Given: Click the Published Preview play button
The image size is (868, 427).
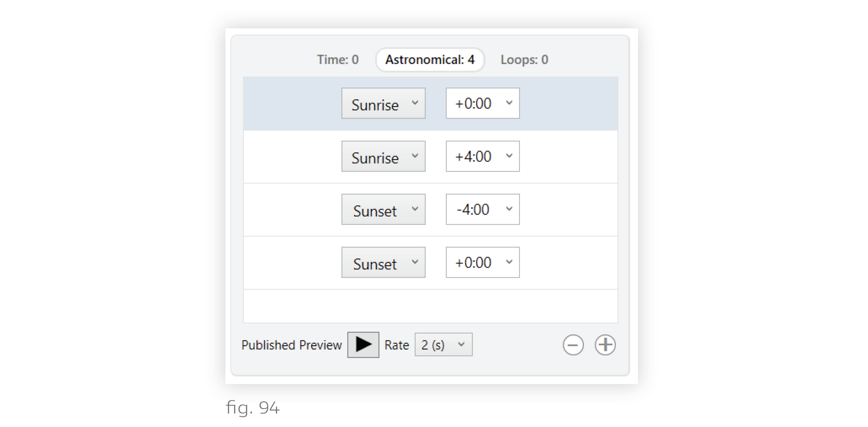Looking at the screenshot, I should (x=363, y=344).
